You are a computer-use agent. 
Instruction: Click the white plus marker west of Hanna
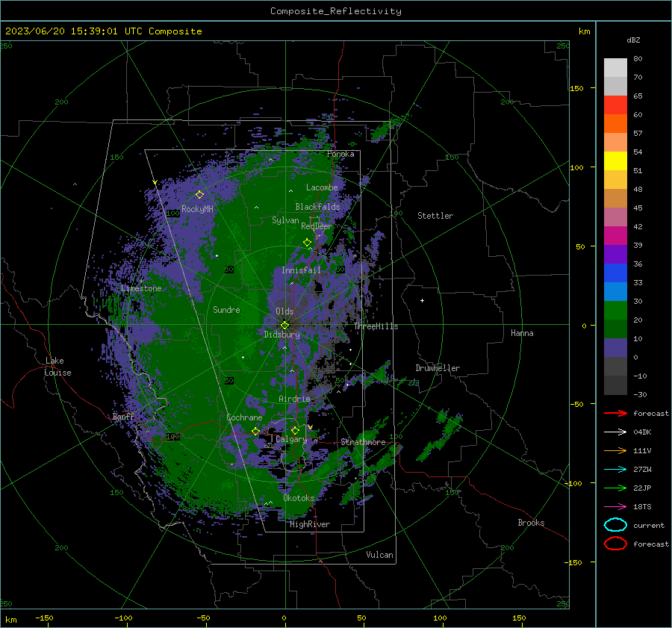point(422,300)
